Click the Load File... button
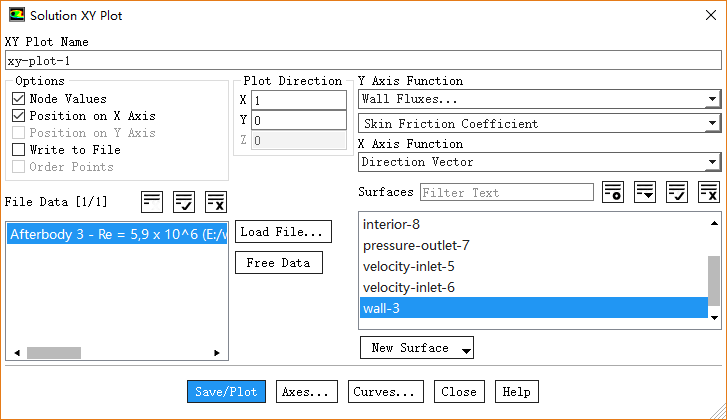 point(284,232)
